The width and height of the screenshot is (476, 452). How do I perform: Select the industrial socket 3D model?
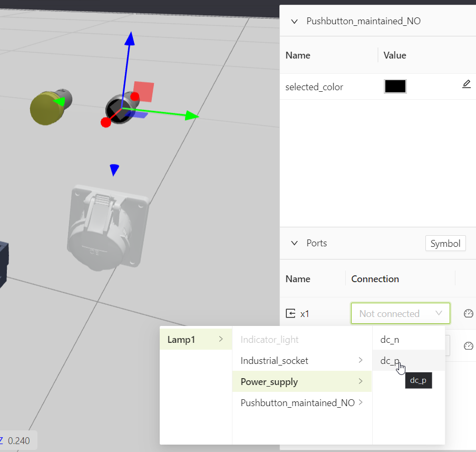coord(108,228)
